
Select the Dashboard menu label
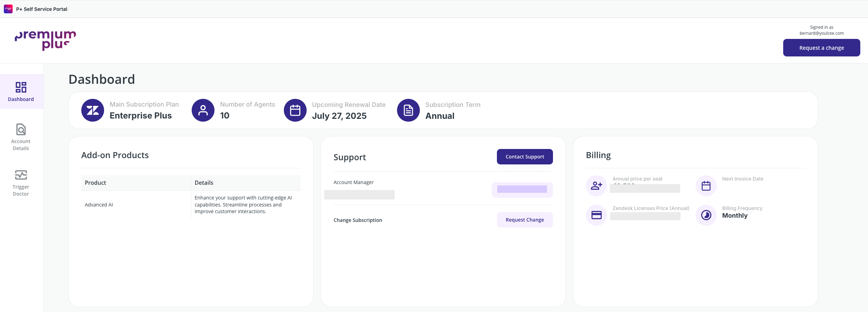(21, 99)
